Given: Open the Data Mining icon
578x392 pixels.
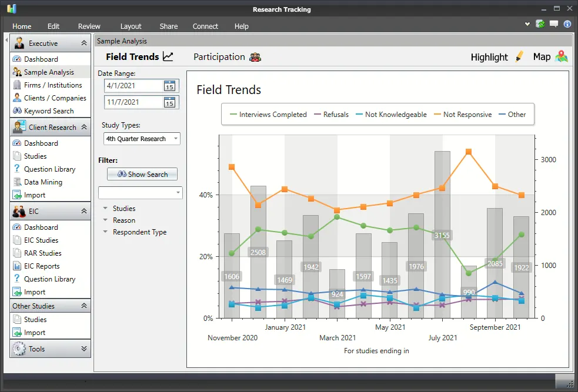Looking at the screenshot, I should [x=17, y=182].
